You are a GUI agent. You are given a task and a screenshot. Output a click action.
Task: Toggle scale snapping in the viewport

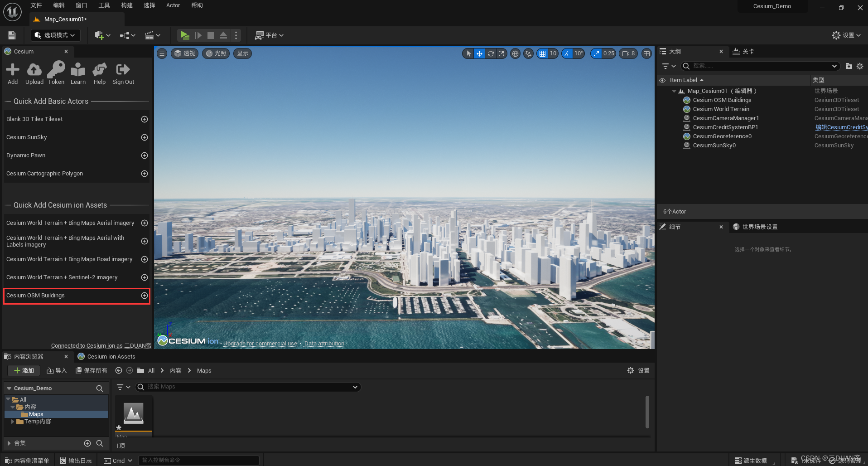point(596,53)
